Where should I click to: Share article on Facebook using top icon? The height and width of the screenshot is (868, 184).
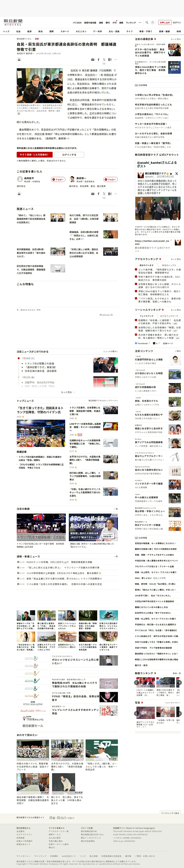(x=98, y=60)
